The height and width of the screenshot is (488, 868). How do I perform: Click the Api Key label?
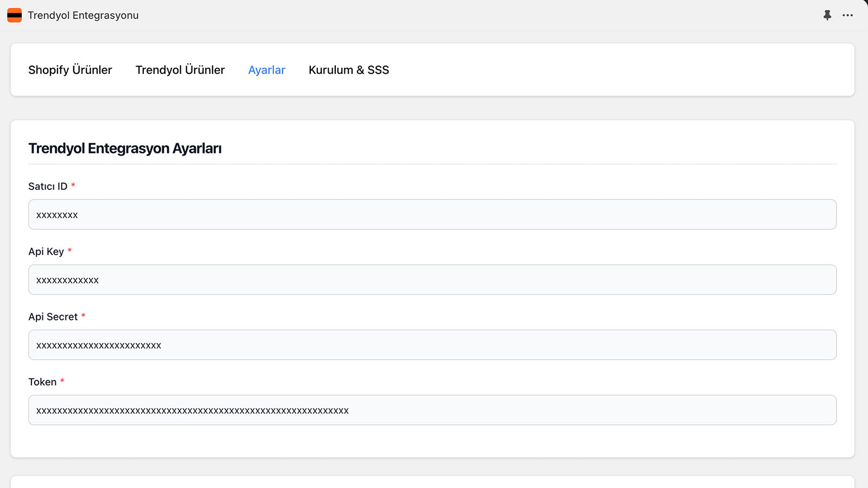46,252
